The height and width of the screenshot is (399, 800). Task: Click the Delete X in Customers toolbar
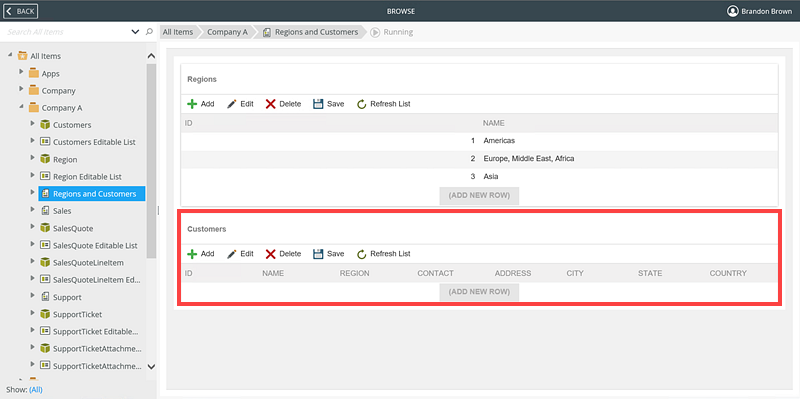[x=271, y=254]
